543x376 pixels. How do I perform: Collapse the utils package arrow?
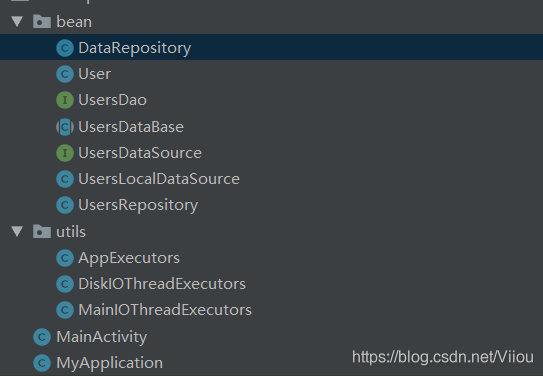click(17, 231)
